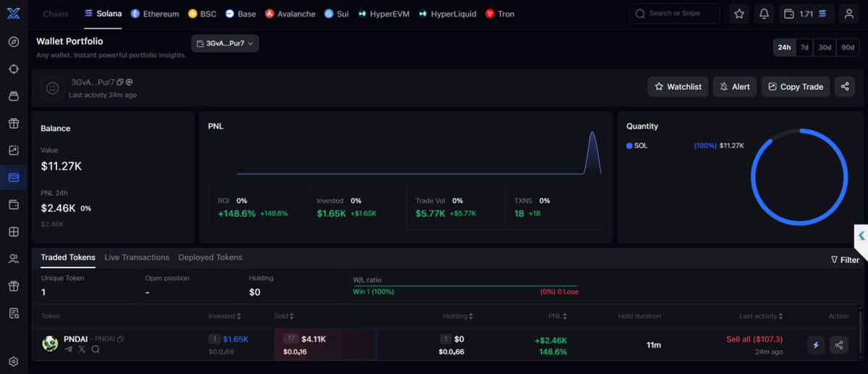
Task: Select the highlighted wallet portfolio card icon
Action: (14, 177)
